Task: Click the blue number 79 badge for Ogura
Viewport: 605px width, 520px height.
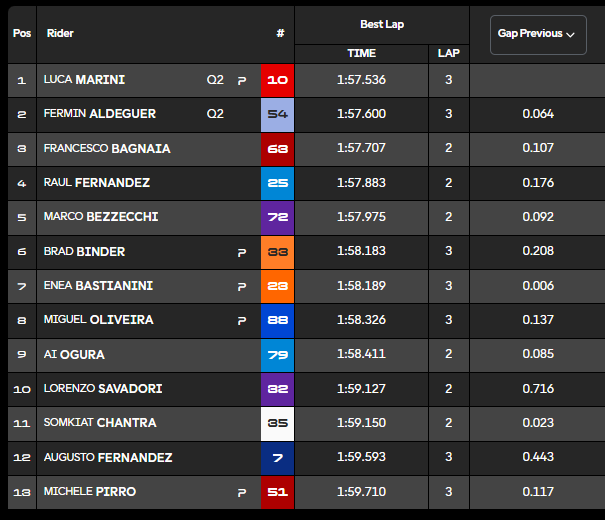Action: [277, 355]
